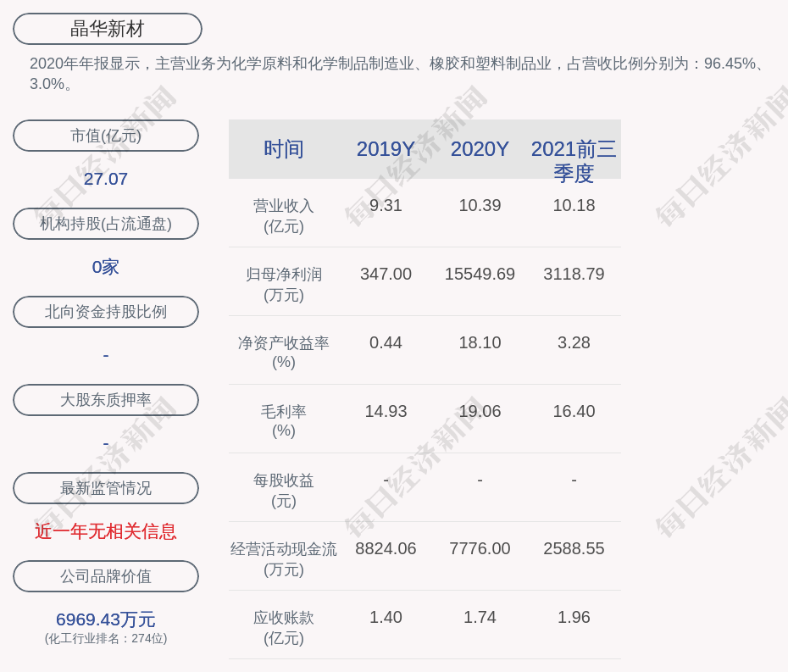
Task: Click the 0家 institutional holdings value
Action: point(106,267)
